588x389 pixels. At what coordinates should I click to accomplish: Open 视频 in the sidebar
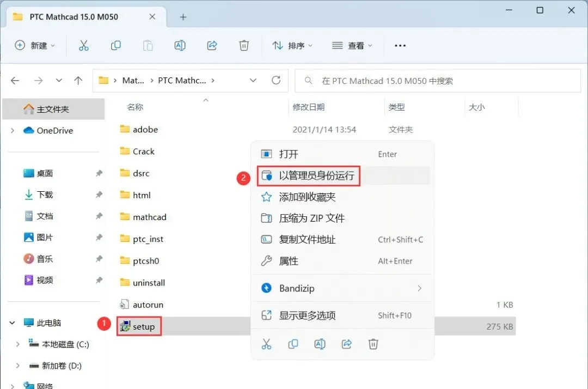tap(45, 280)
